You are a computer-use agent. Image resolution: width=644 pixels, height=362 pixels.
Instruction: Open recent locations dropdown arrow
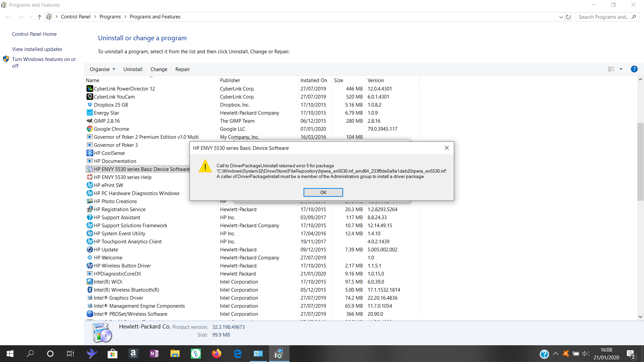(x=31, y=17)
